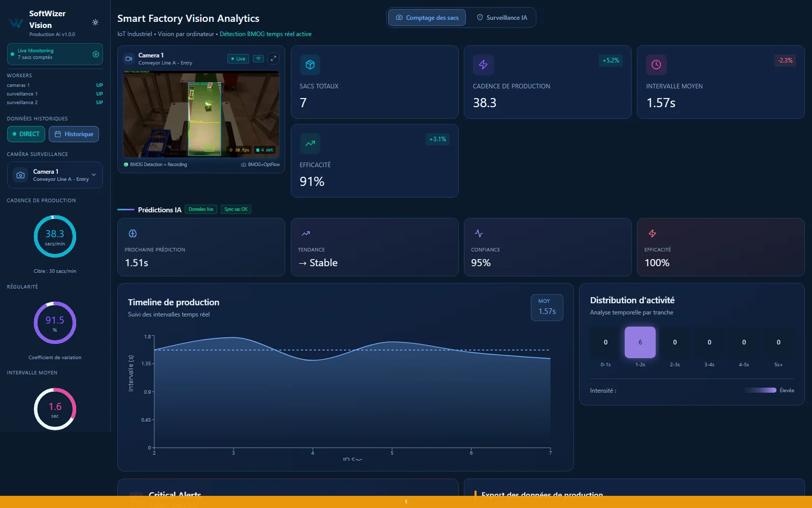Click the Camera 1 dropdown chevron arrow
Screen dimensions: 812x508
pyautogui.click(x=93, y=175)
